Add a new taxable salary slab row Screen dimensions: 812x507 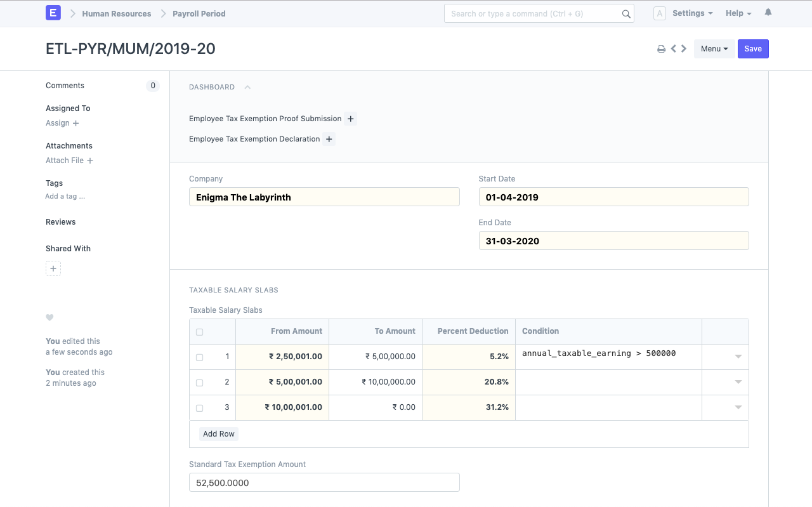coord(219,433)
